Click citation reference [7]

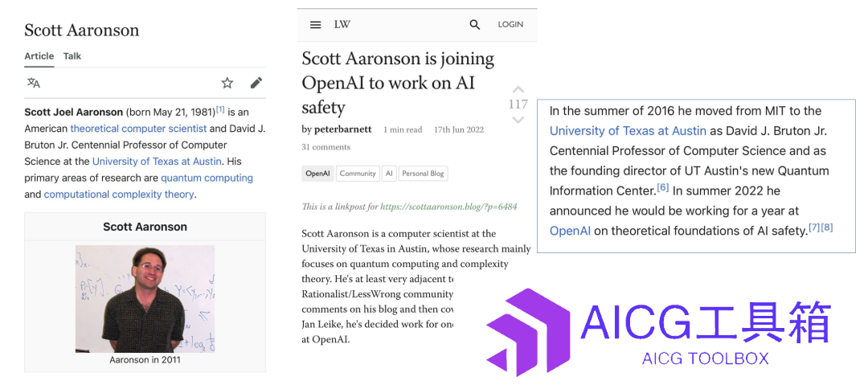pyautogui.click(x=813, y=227)
